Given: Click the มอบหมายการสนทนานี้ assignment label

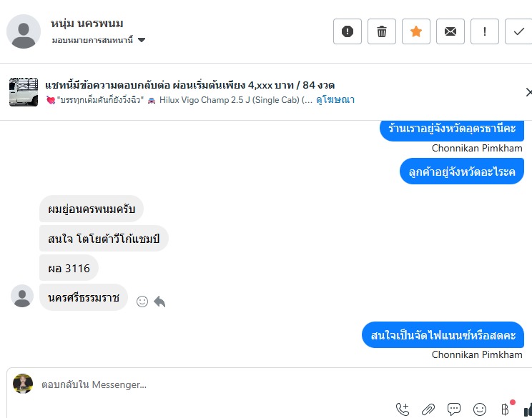Looking at the screenshot, I should [x=92, y=40].
